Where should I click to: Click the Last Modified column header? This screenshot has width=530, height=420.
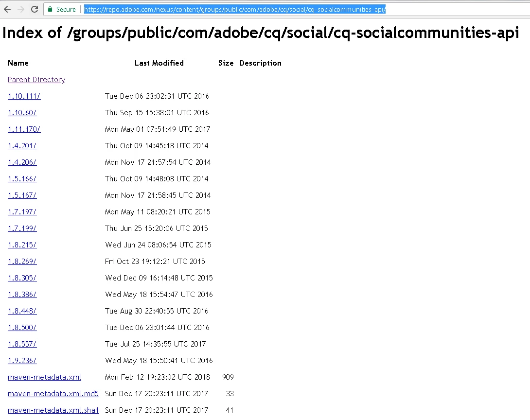[x=159, y=63]
